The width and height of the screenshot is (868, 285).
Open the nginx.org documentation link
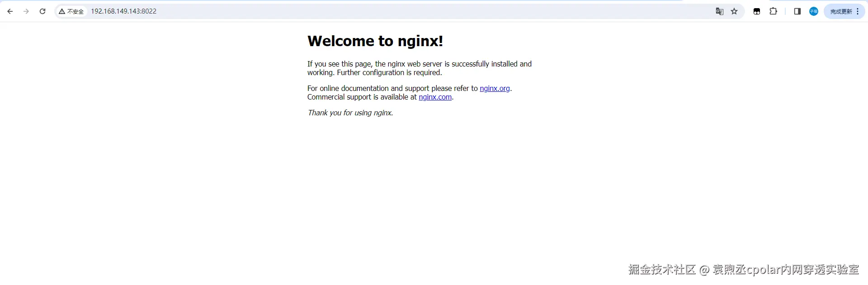(495, 88)
